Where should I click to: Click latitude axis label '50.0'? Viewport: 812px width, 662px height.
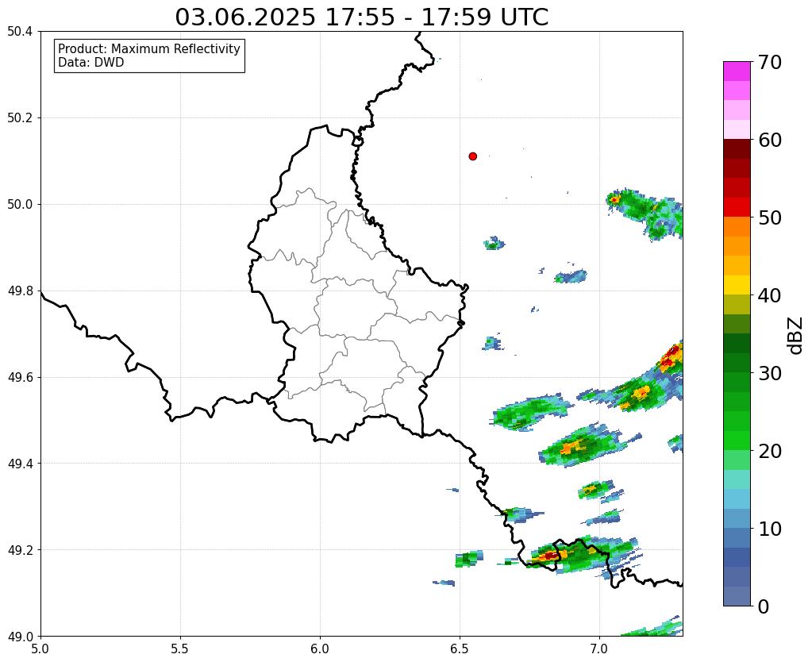click(20, 204)
